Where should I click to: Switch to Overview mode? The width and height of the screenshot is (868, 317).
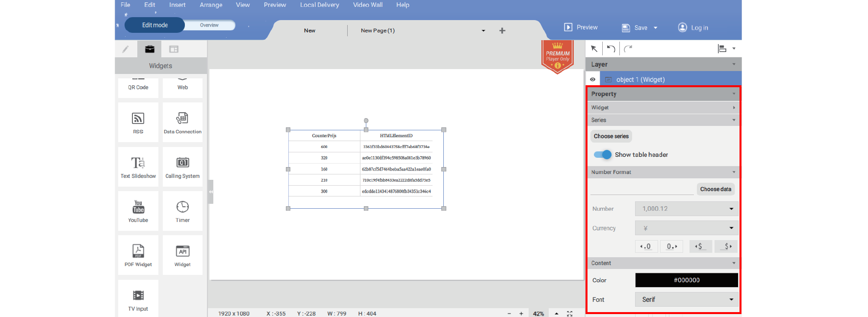pos(209,25)
